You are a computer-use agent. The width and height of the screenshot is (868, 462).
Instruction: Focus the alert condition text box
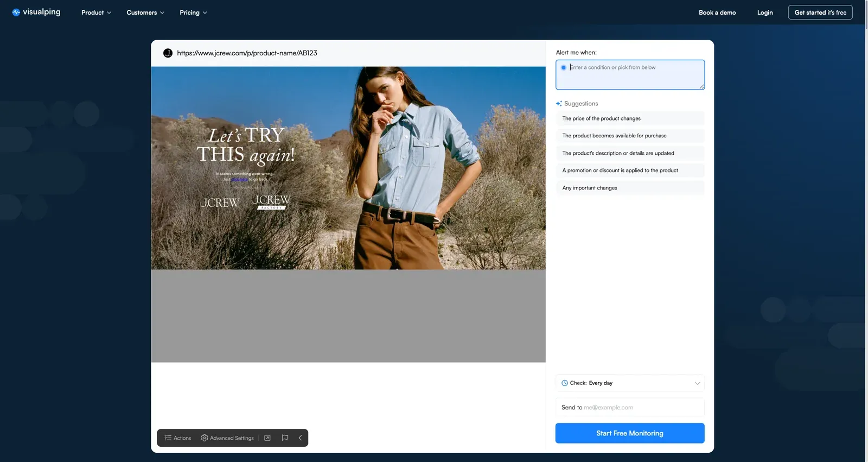pyautogui.click(x=630, y=75)
